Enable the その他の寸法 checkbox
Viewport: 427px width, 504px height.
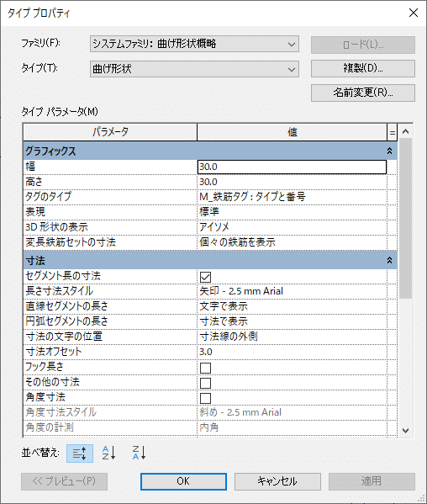pyautogui.click(x=205, y=383)
